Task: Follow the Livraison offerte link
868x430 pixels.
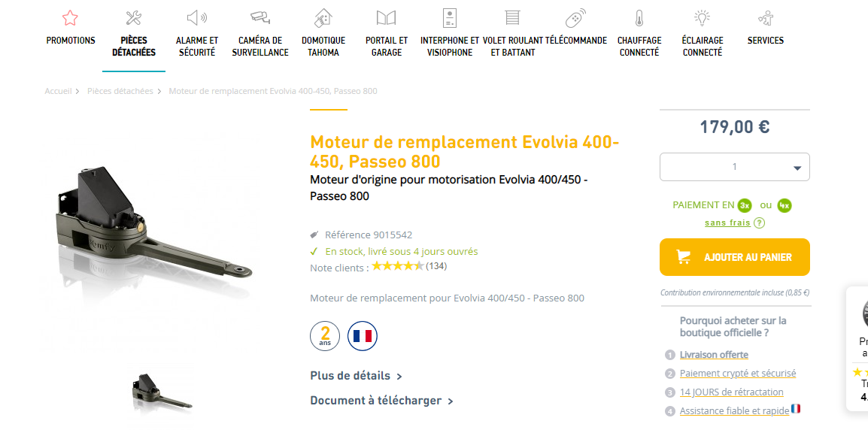Action: (714, 355)
